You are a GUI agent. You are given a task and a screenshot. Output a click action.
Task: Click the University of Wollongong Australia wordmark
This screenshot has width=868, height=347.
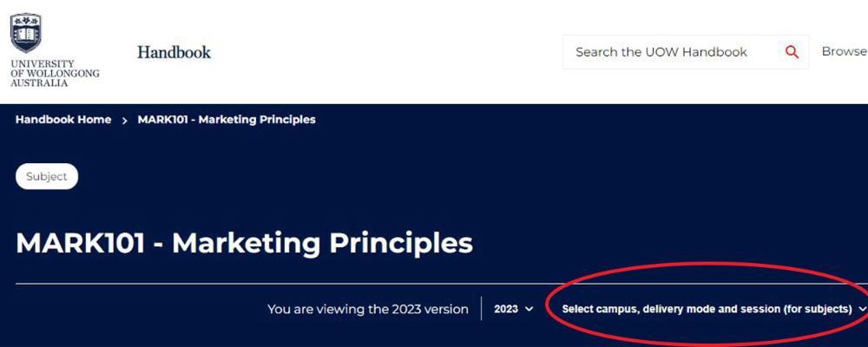coord(55,74)
